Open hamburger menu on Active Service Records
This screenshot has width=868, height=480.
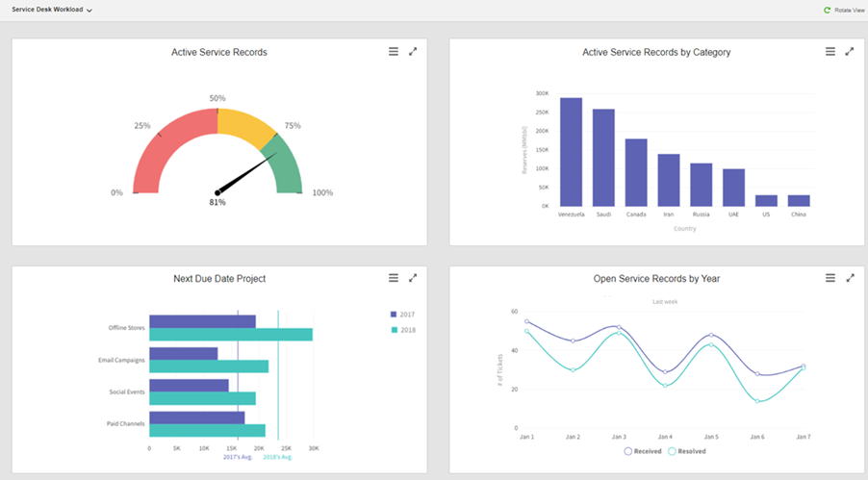pyautogui.click(x=394, y=52)
